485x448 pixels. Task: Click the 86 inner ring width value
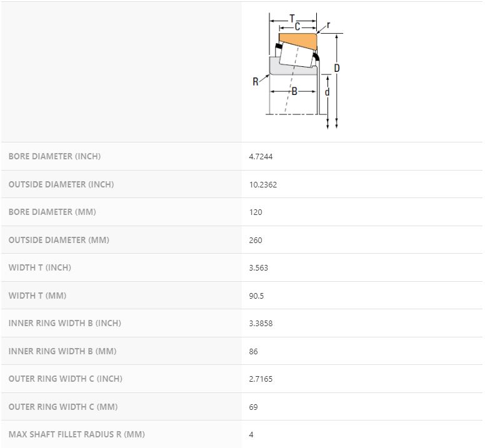253,351
